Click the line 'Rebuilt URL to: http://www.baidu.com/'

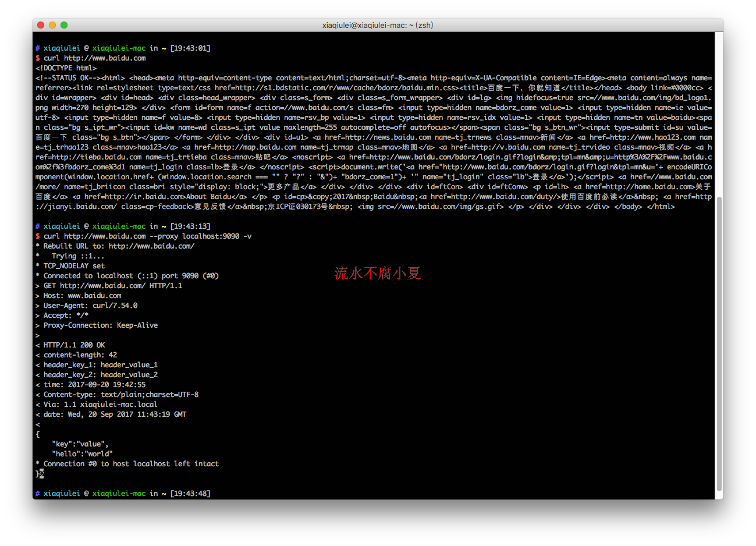coord(115,246)
